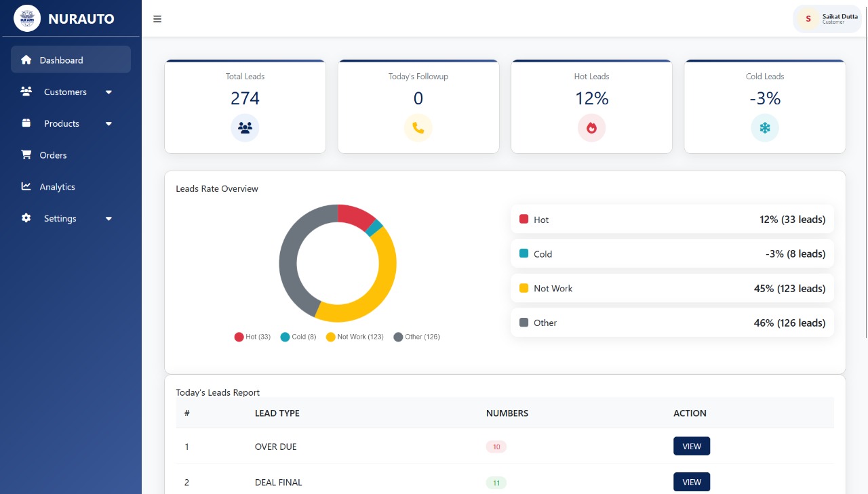Click the Cold Leads snowflake icon
Viewport: 868px width, 494px height.
pyautogui.click(x=765, y=127)
